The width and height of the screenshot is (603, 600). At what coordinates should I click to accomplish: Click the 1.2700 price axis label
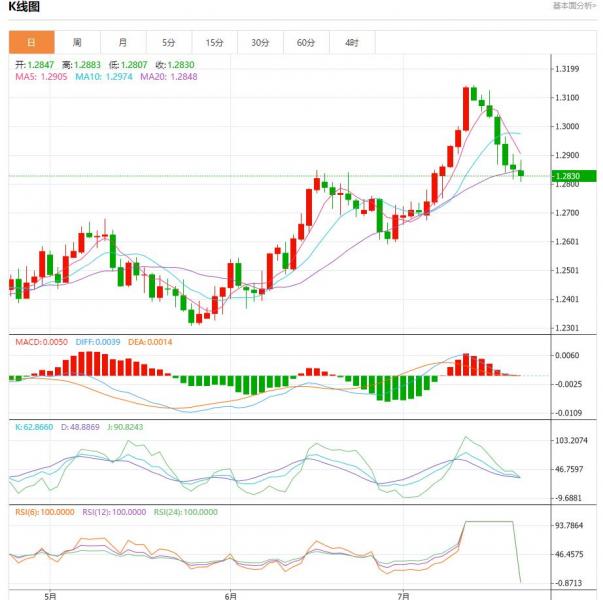tap(568, 213)
